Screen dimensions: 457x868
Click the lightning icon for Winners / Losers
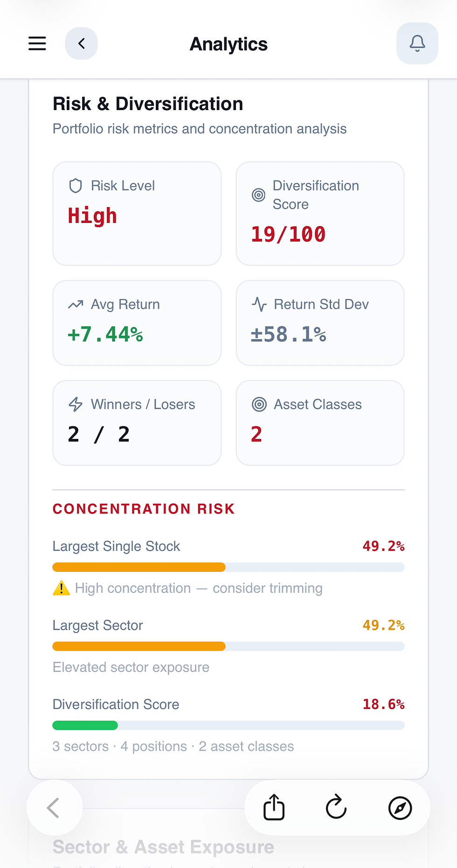click(76, 404)
